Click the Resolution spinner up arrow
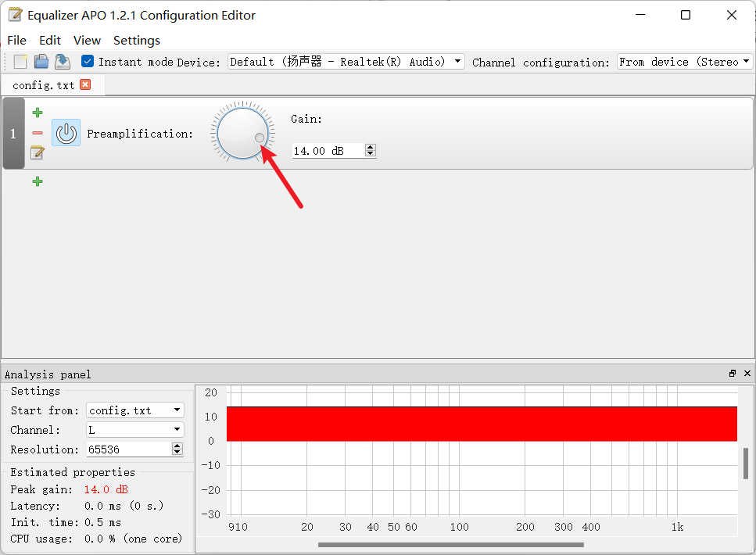This screenshot has width=756, height=555. click(177, 446)
